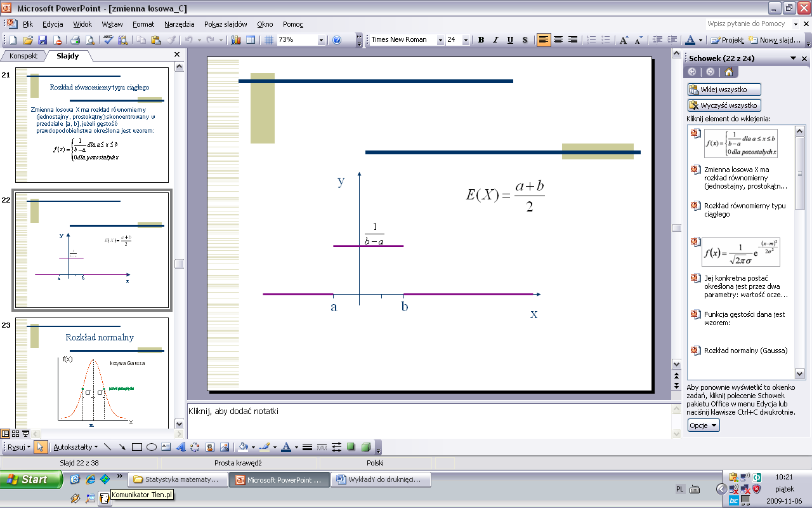Switch to the Konspekt tab
This screenshot has width=812, height=508.
[x=23, y=56]
